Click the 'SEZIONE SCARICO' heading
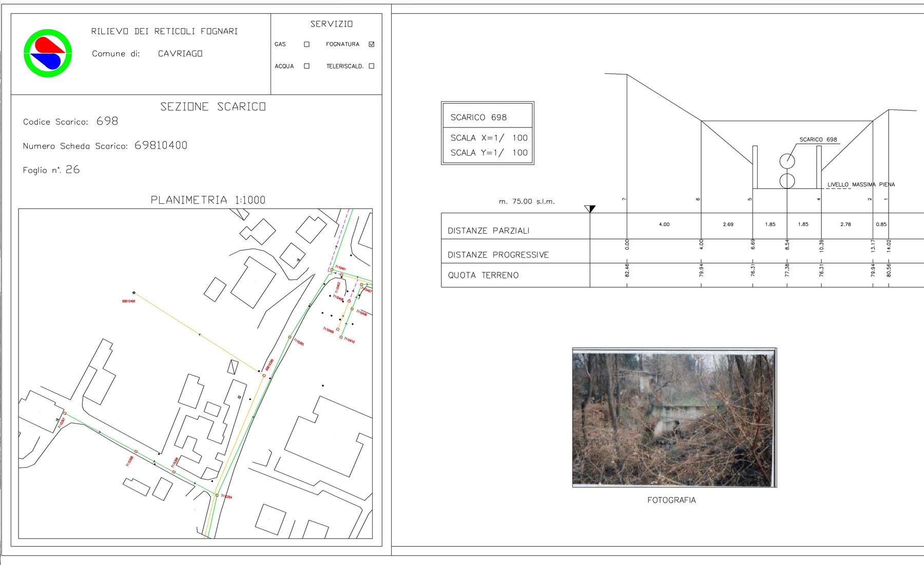924x565 pixels. point(213,106)
